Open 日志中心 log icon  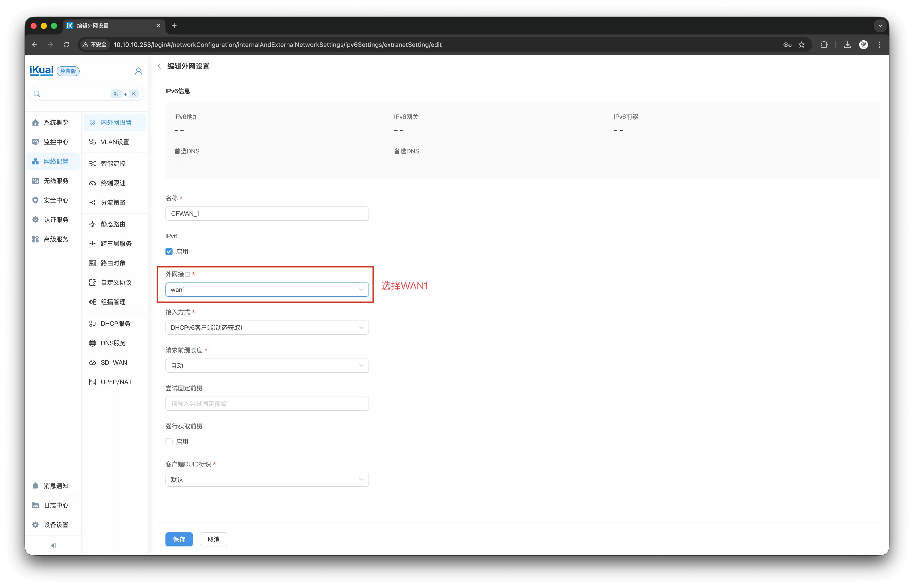[x=36, y=505]
